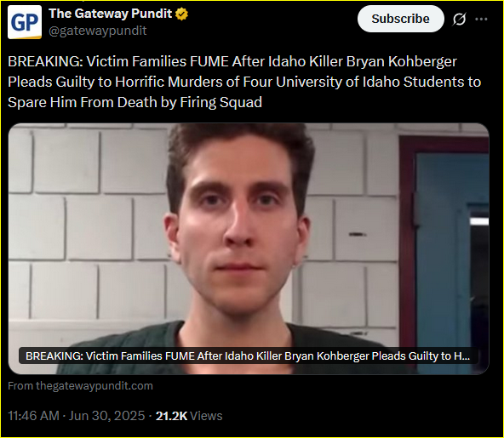Click 'Victim Families FUME' in the post text
Screen dimensions: 504x438
click(x=158, y=61)
